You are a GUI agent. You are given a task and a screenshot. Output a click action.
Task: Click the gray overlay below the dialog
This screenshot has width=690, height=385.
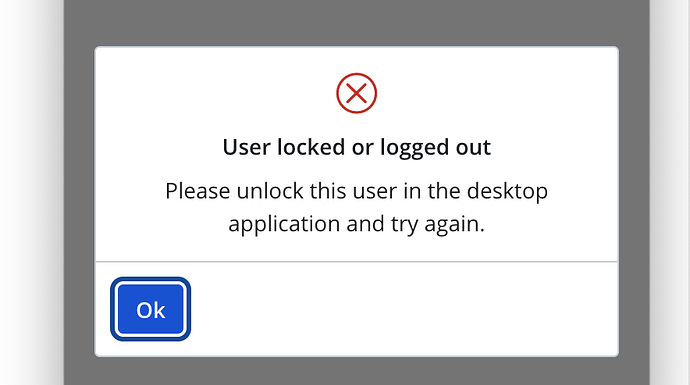[356, 371]
